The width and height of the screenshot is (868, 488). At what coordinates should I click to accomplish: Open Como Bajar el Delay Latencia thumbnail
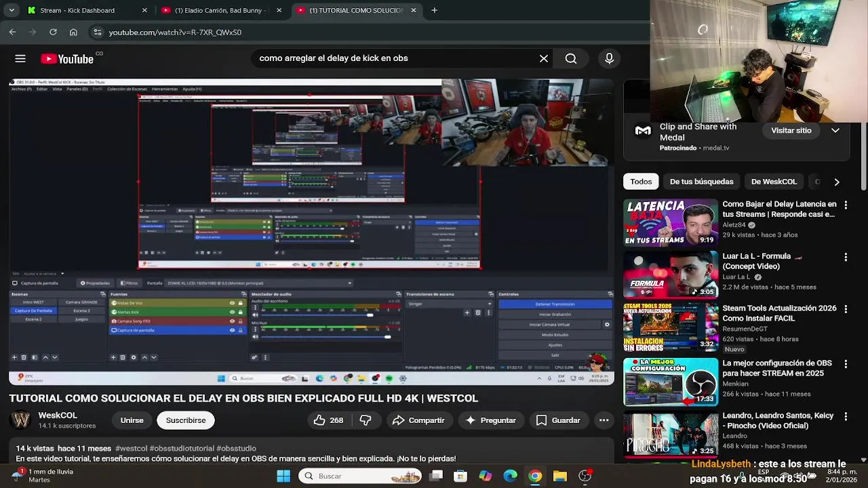click(x=671, y=222)
